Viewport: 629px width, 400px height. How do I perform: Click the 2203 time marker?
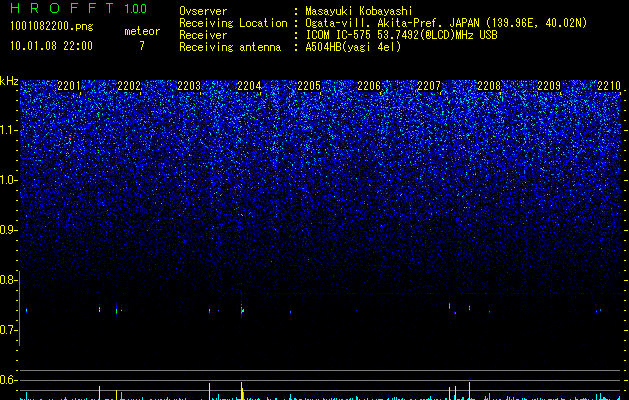pyautogui.click(x=189, y=86)
